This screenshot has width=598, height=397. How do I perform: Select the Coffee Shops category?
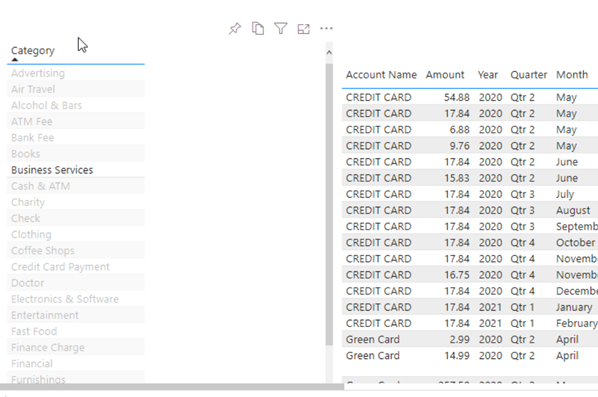(x=76, y=251)
